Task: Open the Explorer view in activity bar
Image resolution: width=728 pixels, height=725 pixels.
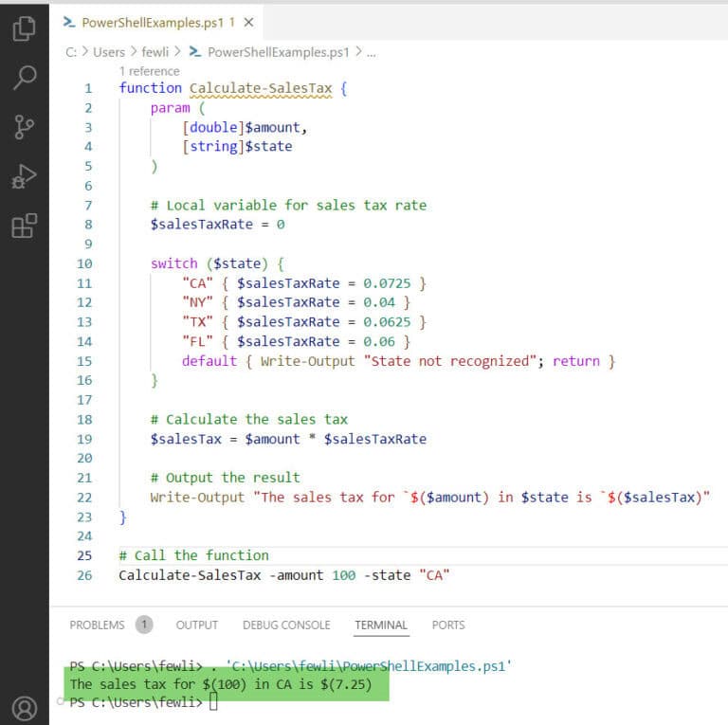Action: 24,28
